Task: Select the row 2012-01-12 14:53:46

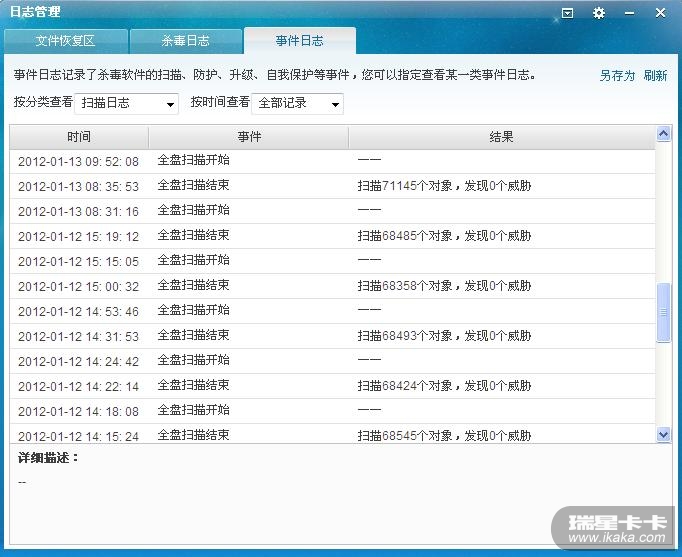Action: [332, 311]
